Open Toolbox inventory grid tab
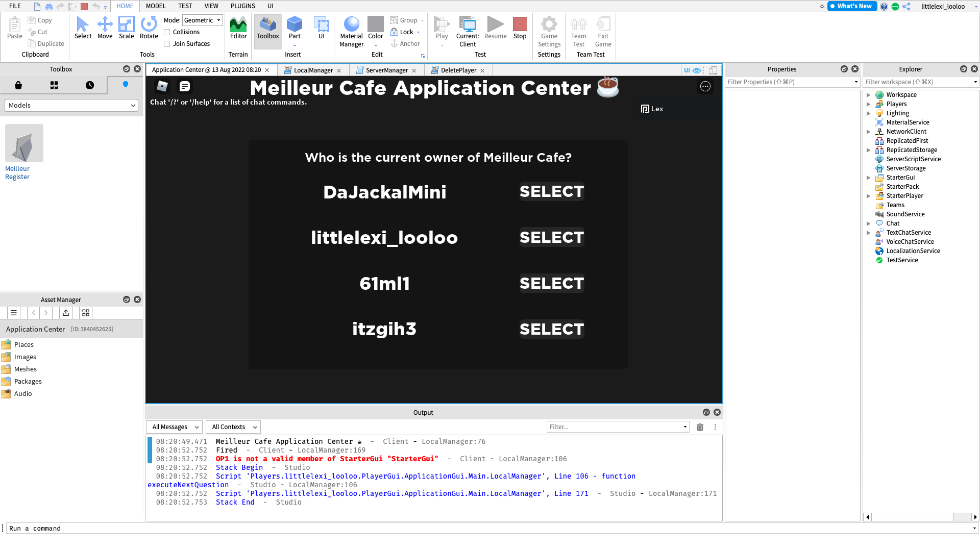The image size is (980, 551). click(54, 85)
